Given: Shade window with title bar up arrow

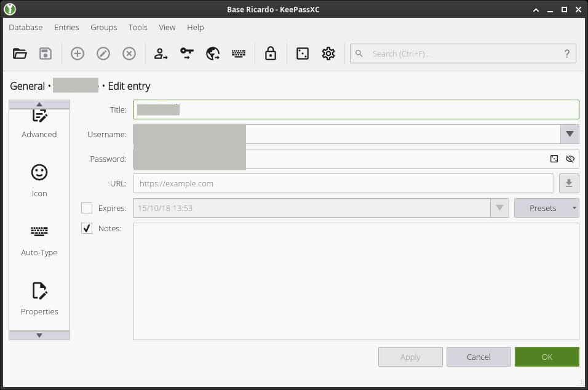Looking at the screenshot, I should pyautogui.click(x=536, y=10).
